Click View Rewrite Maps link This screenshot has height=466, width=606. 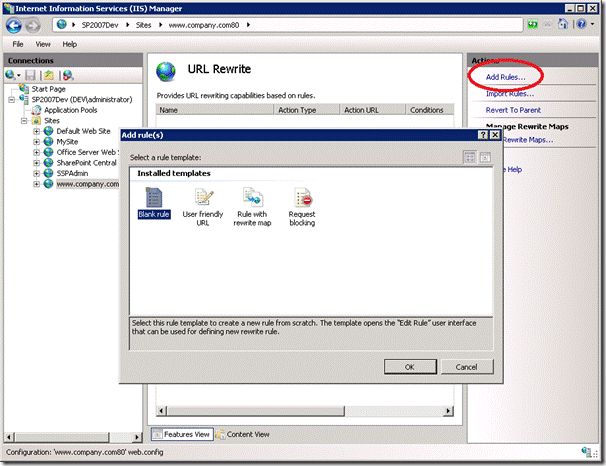point(528,140)
